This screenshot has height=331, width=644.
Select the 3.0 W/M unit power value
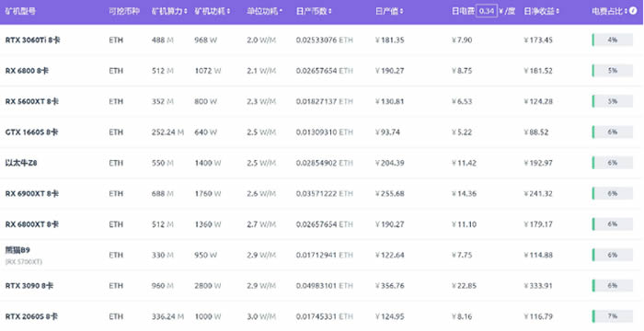click(261, 316)
